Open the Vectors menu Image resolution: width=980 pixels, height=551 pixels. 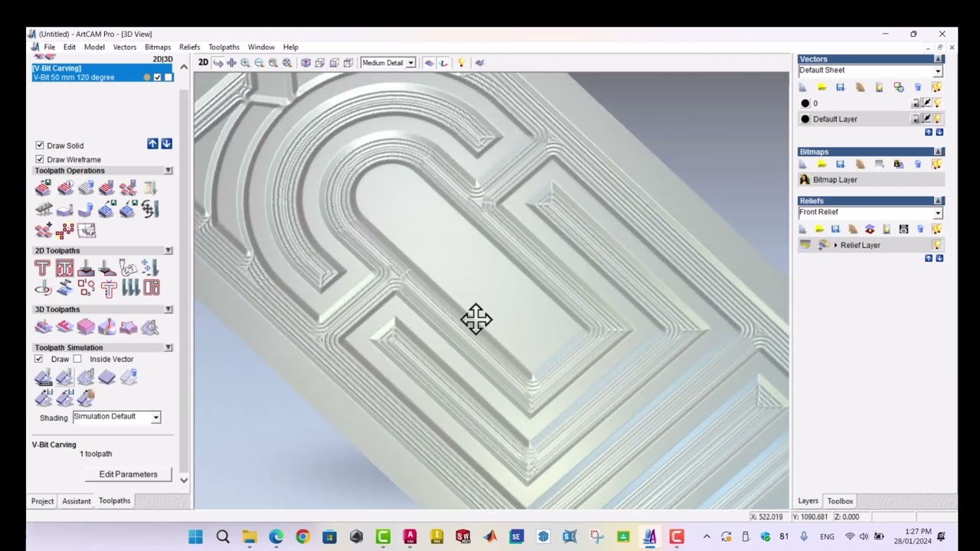125,47
